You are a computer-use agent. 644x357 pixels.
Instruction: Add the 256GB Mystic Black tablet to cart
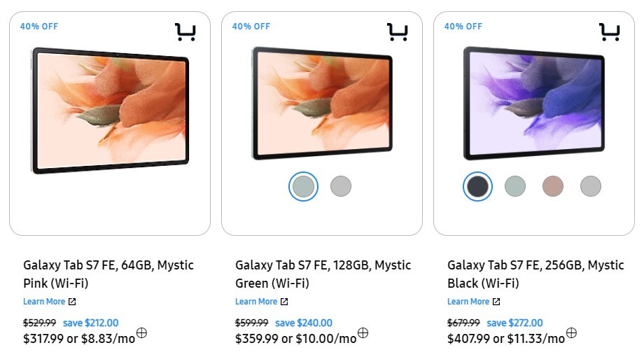609,32
